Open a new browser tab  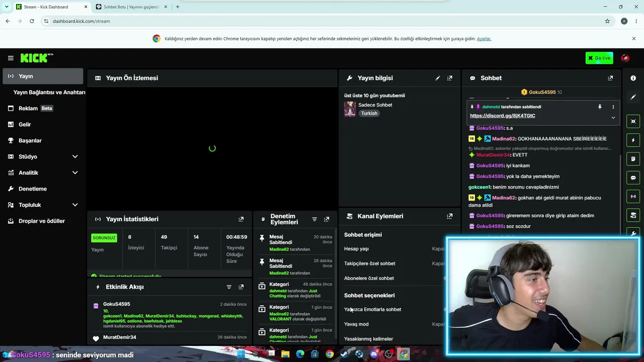coord(178,7)
